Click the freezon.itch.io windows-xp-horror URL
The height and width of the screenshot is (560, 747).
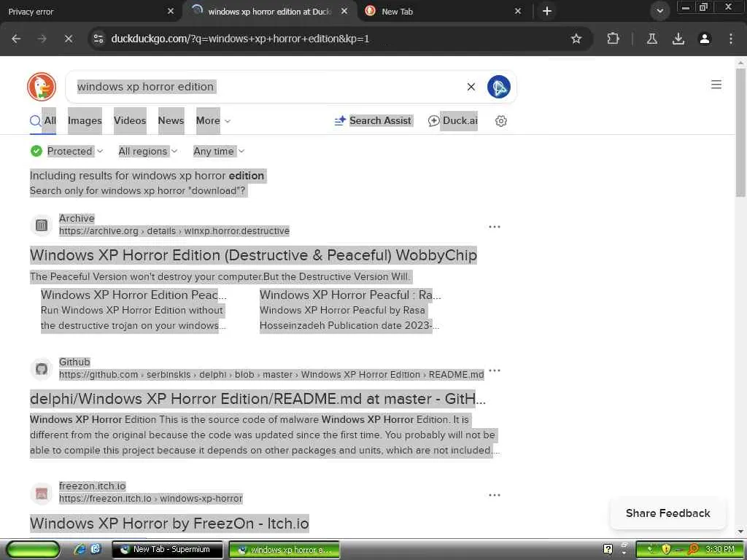(x=150, y=499)
